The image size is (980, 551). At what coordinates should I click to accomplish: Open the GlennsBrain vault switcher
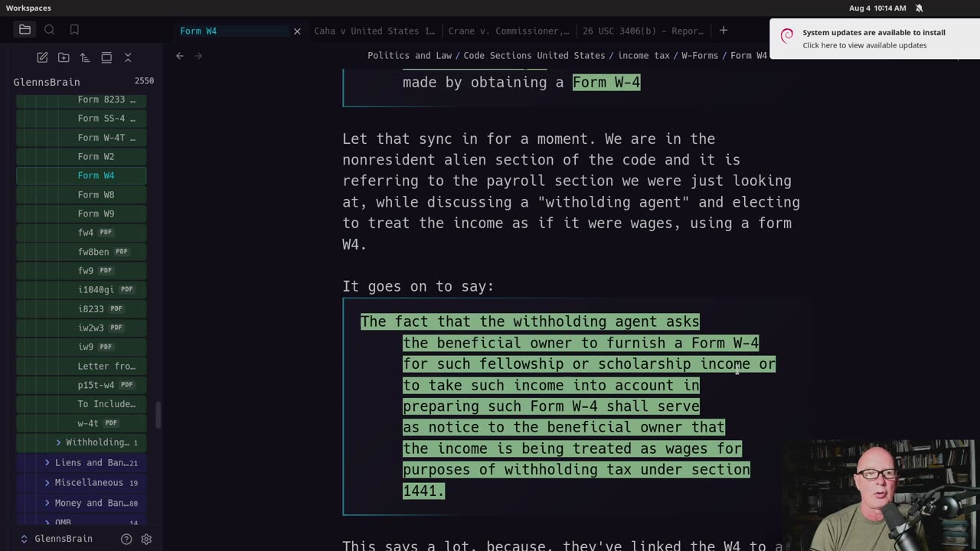[57, 539]
